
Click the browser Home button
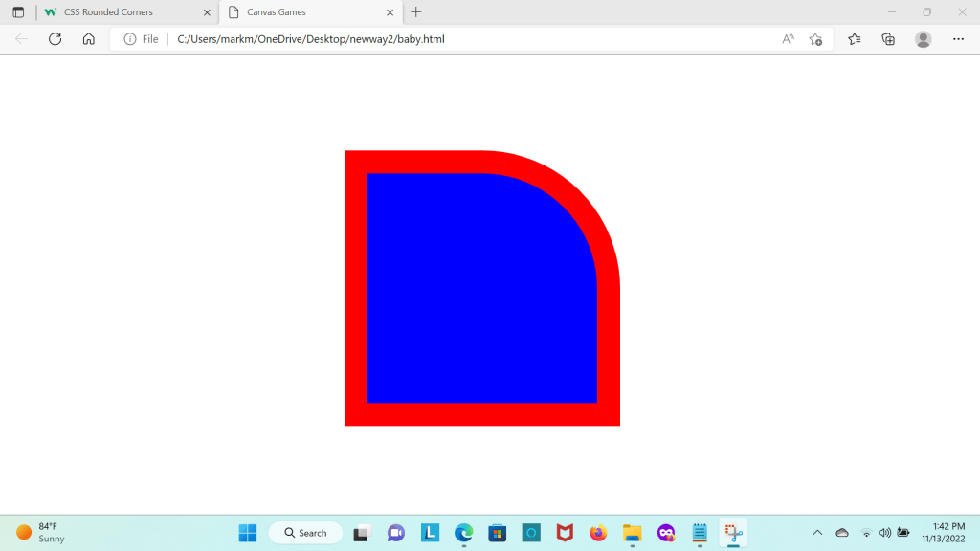[88, 39]
